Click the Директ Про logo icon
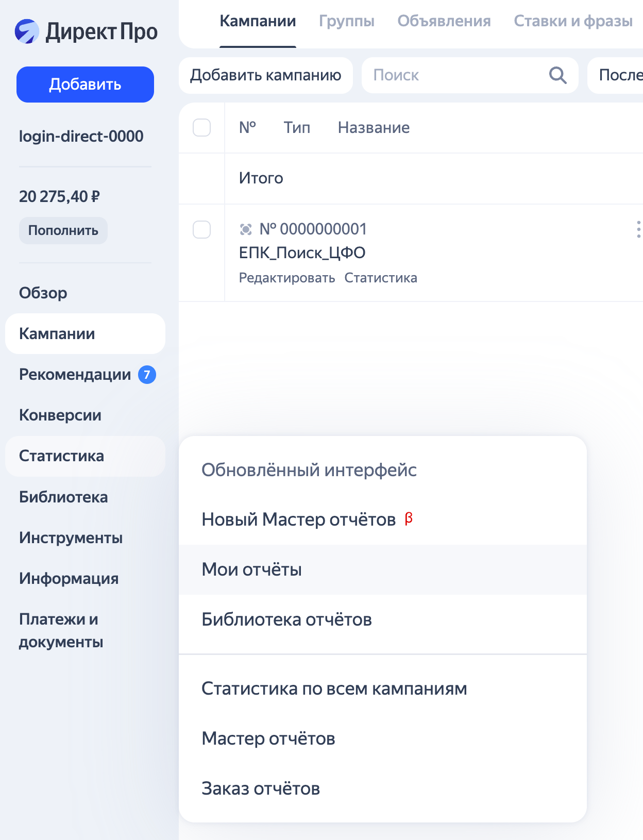Screen dimensions: 643x840 click(x=27, y=31)
